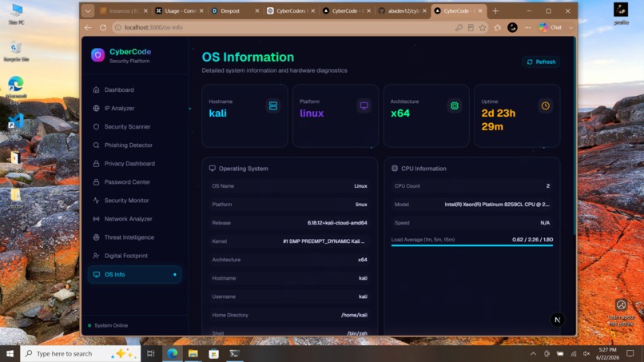Open a new browser tab
The height and width of the screenshot is (362, 644).
(x=495, y=11)
